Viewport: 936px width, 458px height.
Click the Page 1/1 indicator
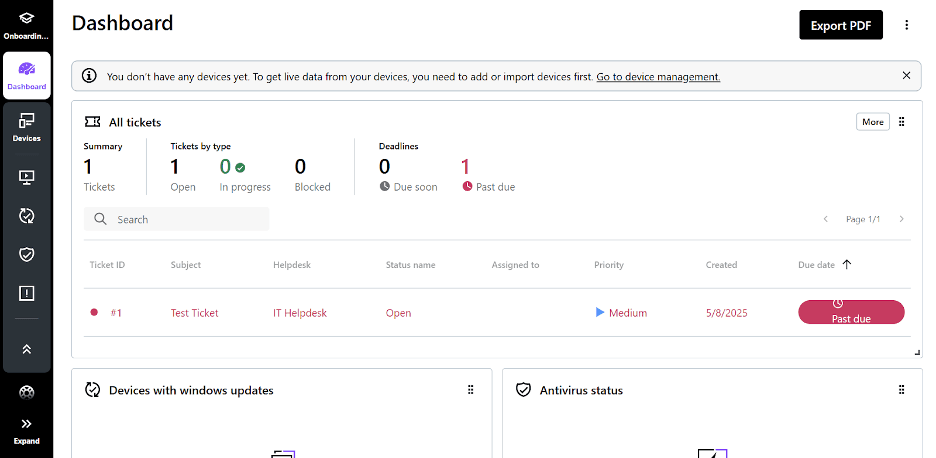click(863, 219)
